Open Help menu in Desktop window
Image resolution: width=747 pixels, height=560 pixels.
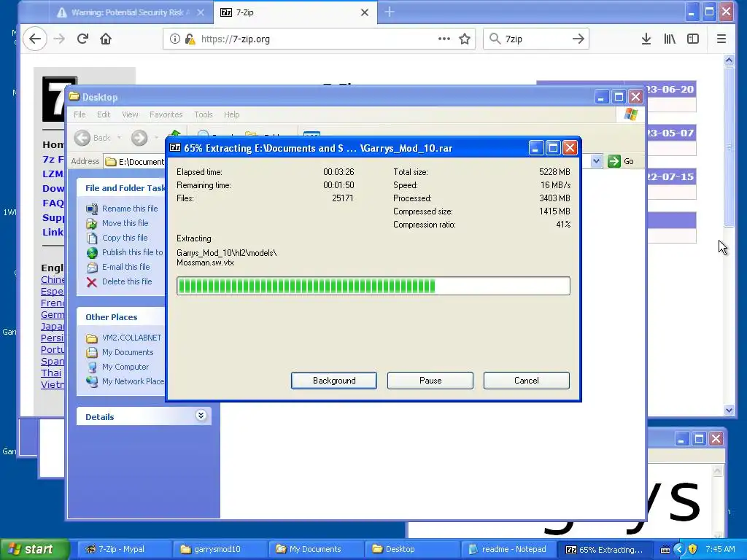[x=231, y=114]
